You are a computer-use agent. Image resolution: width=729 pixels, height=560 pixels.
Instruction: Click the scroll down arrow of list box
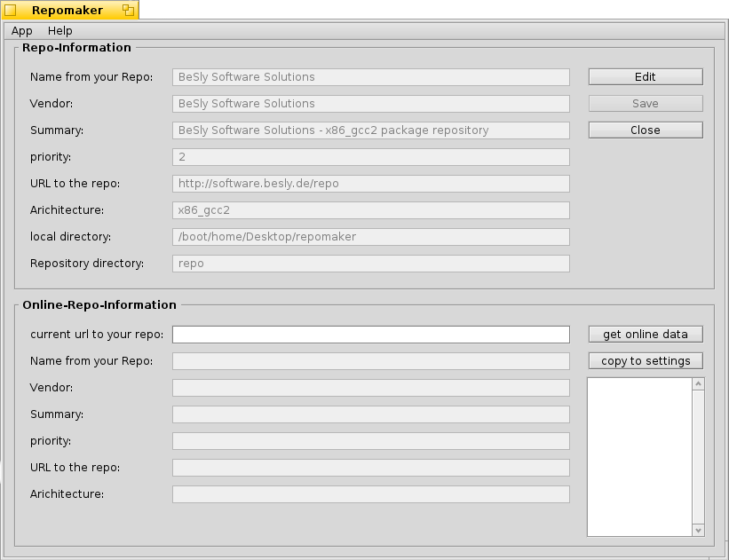coord(698,530)
